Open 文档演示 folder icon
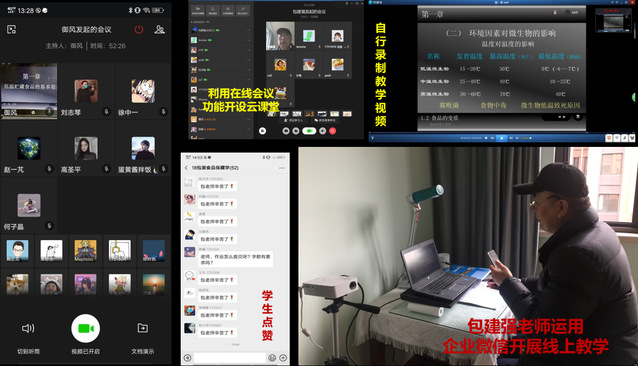This screenshot has width=638, height=366. click(x=142, y=328)
